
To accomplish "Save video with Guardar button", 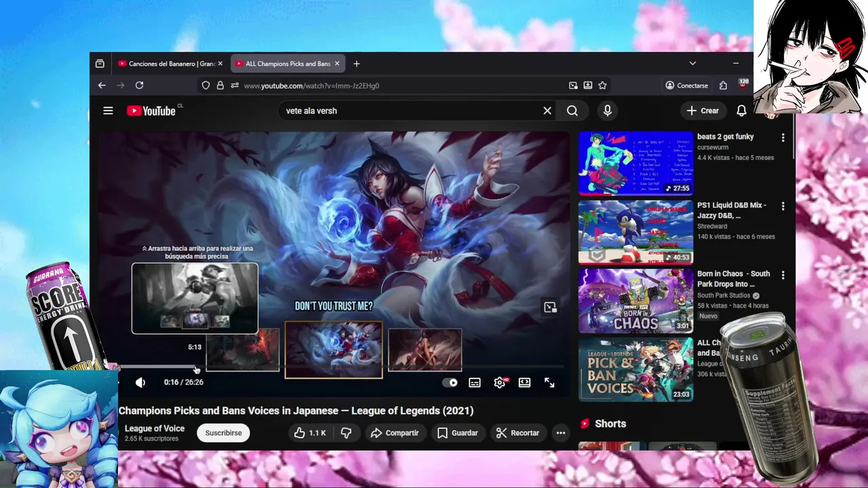I will pos(458,433).
